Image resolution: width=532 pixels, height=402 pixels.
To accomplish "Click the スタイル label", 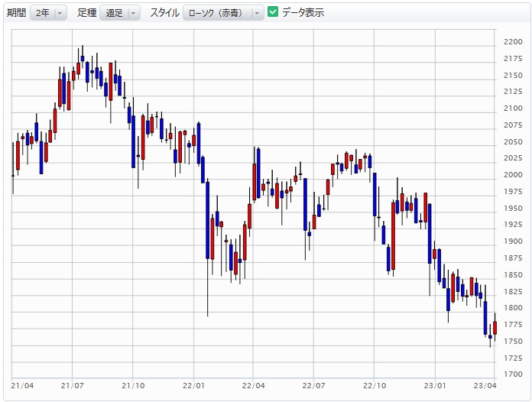I will 164,13.
